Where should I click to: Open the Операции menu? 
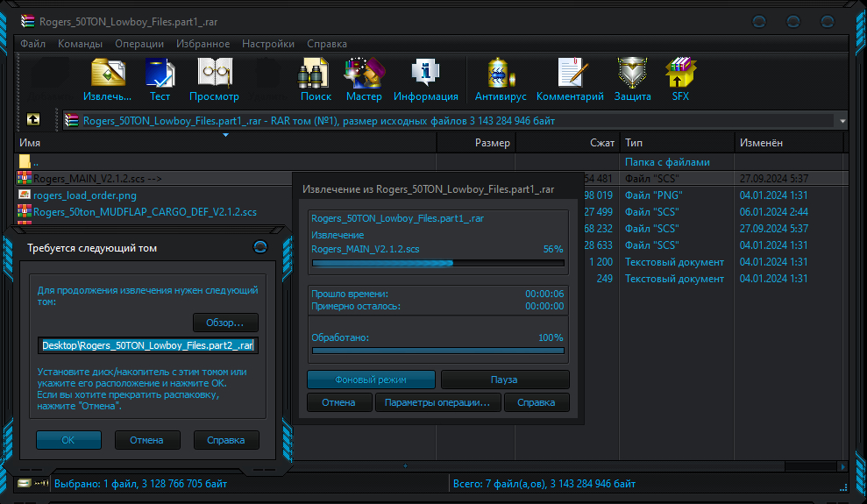[x=139, y=44]
